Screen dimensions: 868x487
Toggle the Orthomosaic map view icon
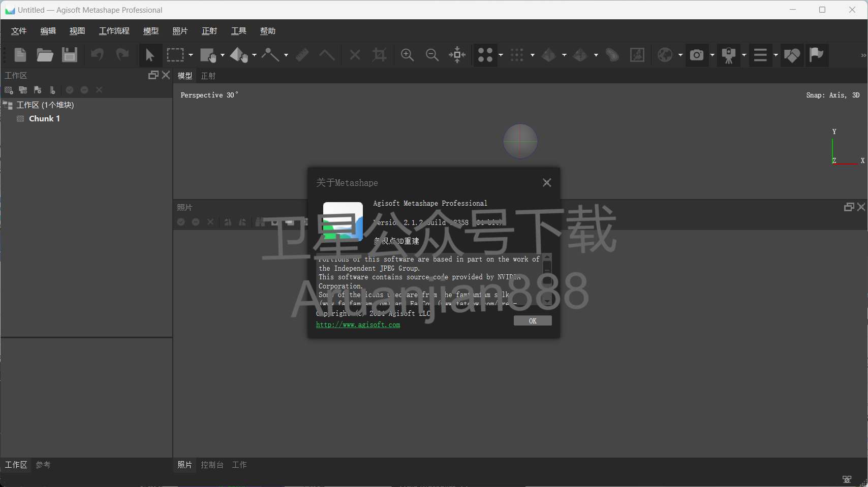tap(637, 54)
